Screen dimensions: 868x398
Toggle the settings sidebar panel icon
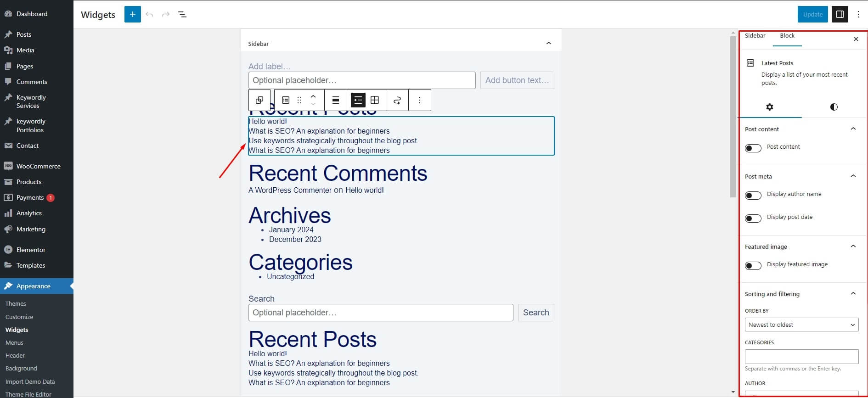click(x=840, y=14)
